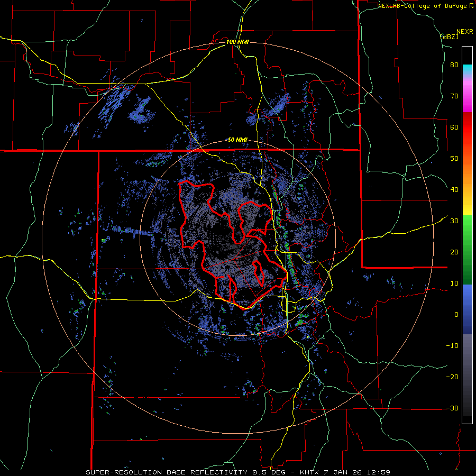Click the green segment of the reflectivity color bar
Screen dimensions: 476x476
tap(467, 250)
